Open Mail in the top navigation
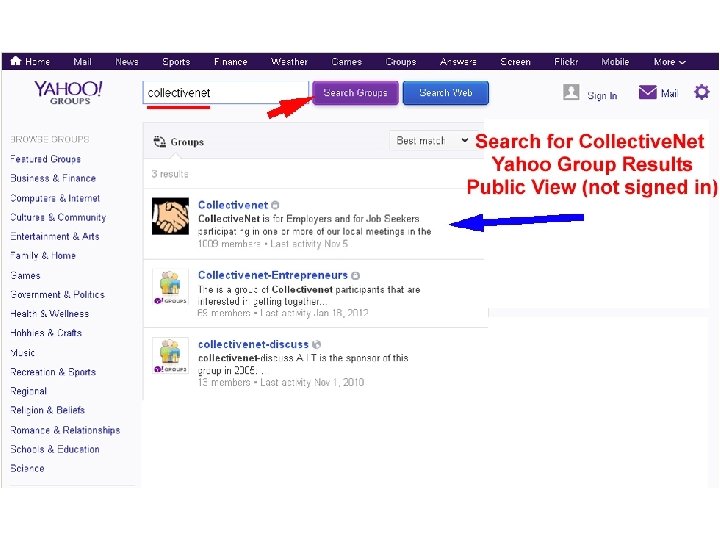Viewport: 720px width, 540px height. (82, 62)
